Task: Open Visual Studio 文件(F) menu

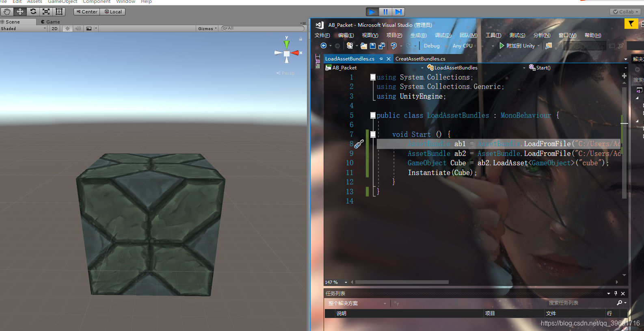Action: tap(322, 35)
